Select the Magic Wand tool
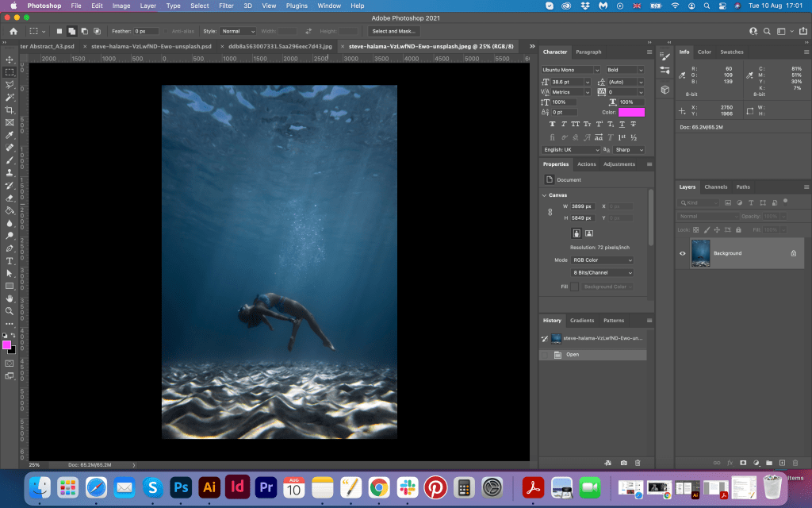The image size is (812, 508). coord(10,97)
